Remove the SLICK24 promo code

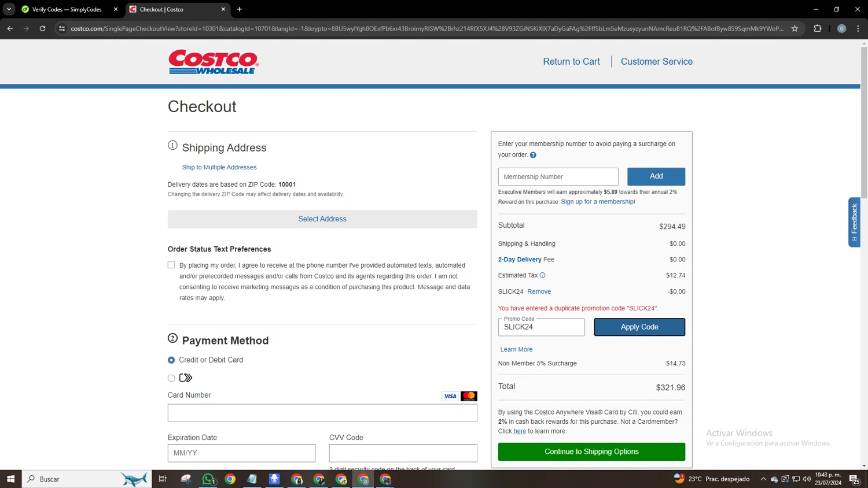[539, 291]
